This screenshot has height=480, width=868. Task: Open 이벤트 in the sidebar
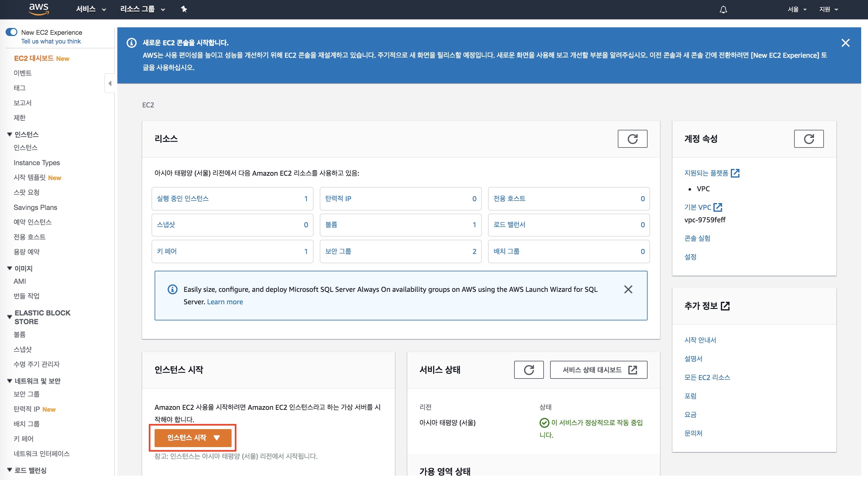tap(23, 73)
